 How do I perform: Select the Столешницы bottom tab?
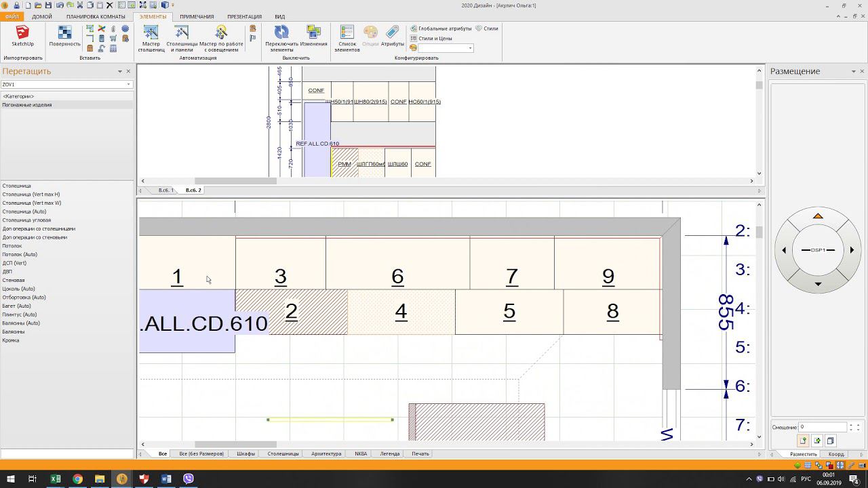pyautogui.click(x=283, y=453)
